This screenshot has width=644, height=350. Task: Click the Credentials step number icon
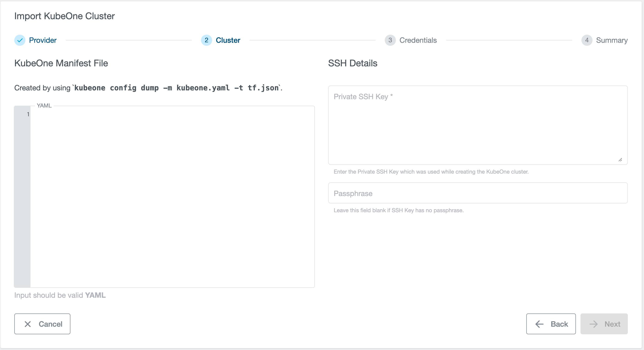(x=389, y=40)
